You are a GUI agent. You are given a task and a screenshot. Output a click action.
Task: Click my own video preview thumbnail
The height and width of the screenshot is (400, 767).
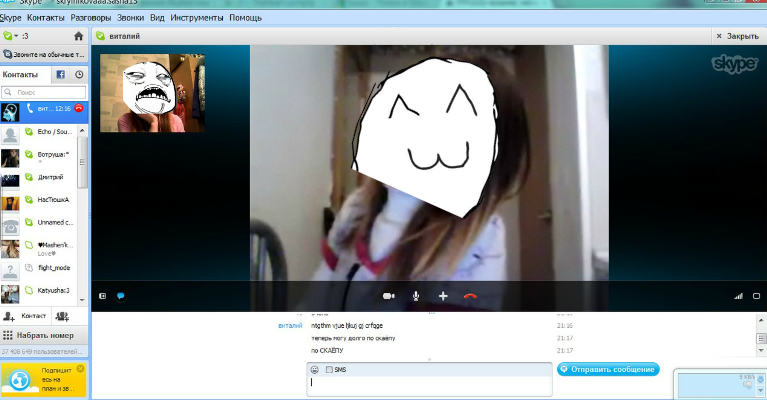[x=152, y=93]
